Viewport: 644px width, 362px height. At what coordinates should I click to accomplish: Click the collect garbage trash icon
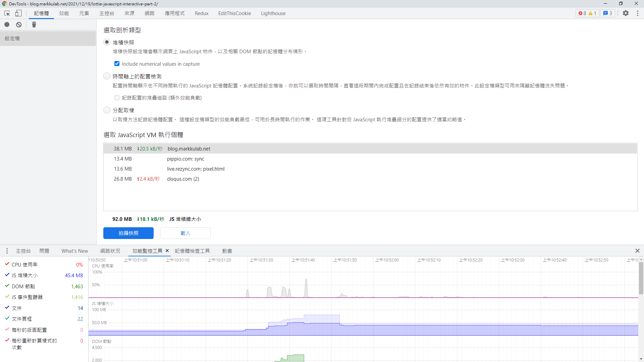click(34, 24)
